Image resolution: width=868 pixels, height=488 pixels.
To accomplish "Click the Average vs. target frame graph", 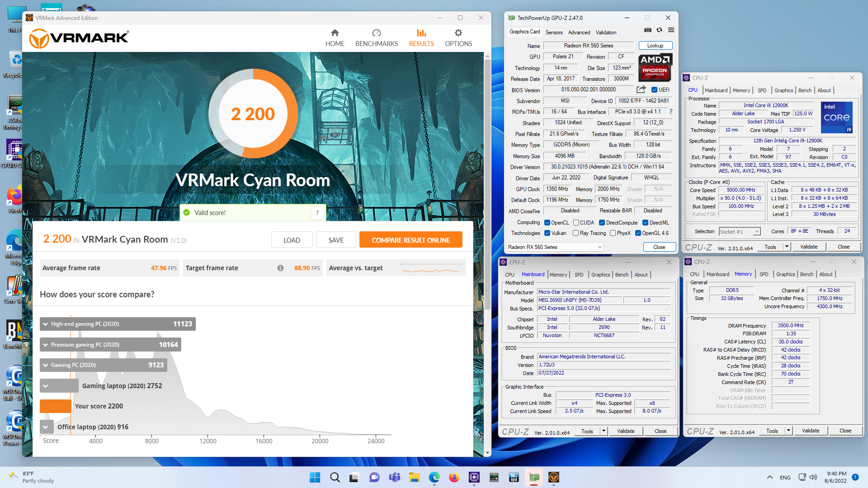I will point(432,270).
